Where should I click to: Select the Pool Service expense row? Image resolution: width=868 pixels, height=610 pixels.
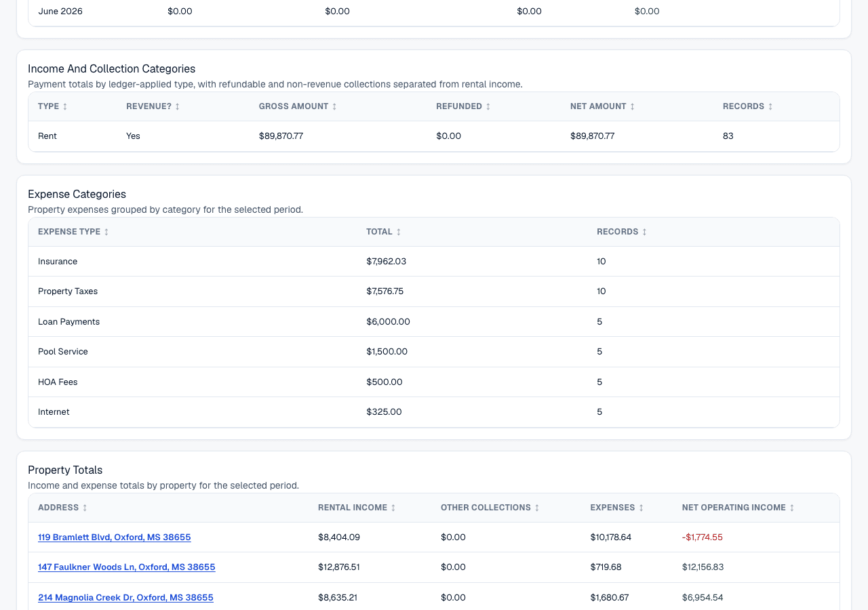click(434, 352)
